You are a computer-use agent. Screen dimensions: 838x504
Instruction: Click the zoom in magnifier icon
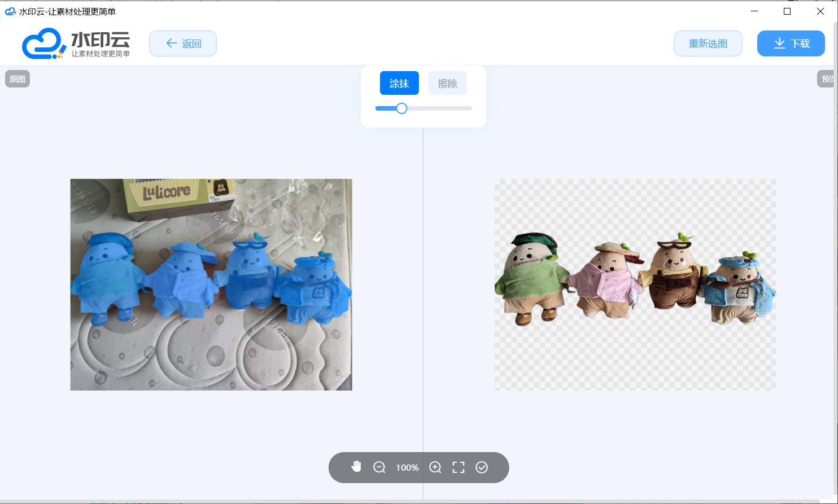pos(435,467)
